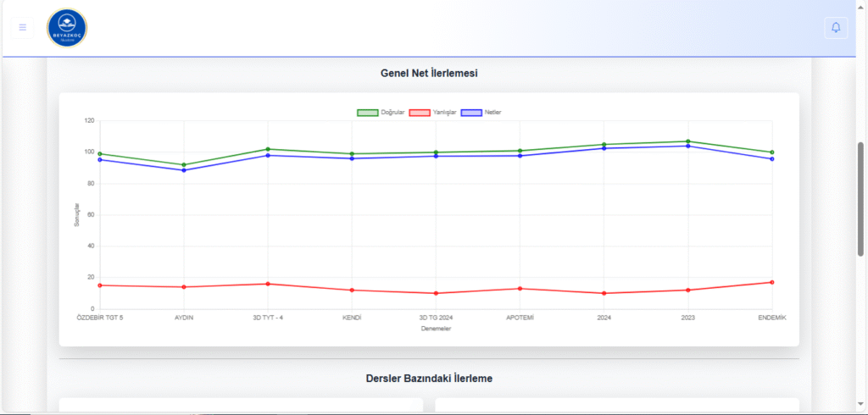Select green Doğrular point at ENDEMİK
The width and height of the screenshot is (868, 415).
point(772,152)
